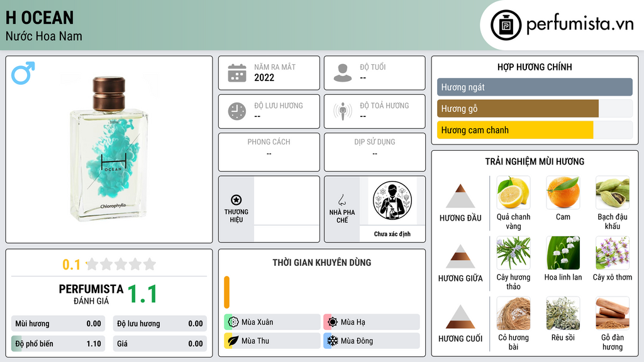Select the Mùa Hạ season tag
Viewport: 644px width, 362px height.
[372, 322]
